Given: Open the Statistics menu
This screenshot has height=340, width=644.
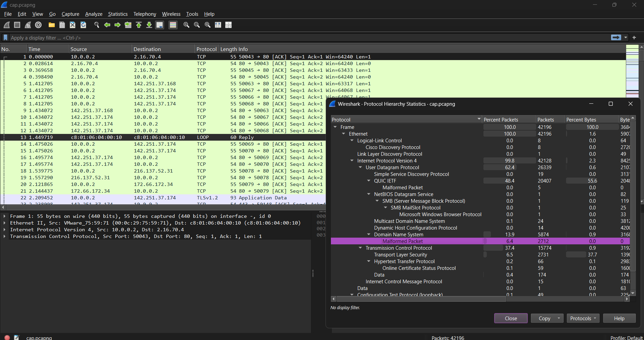Looking at the screenshot, I should click(x=118, y=14).
